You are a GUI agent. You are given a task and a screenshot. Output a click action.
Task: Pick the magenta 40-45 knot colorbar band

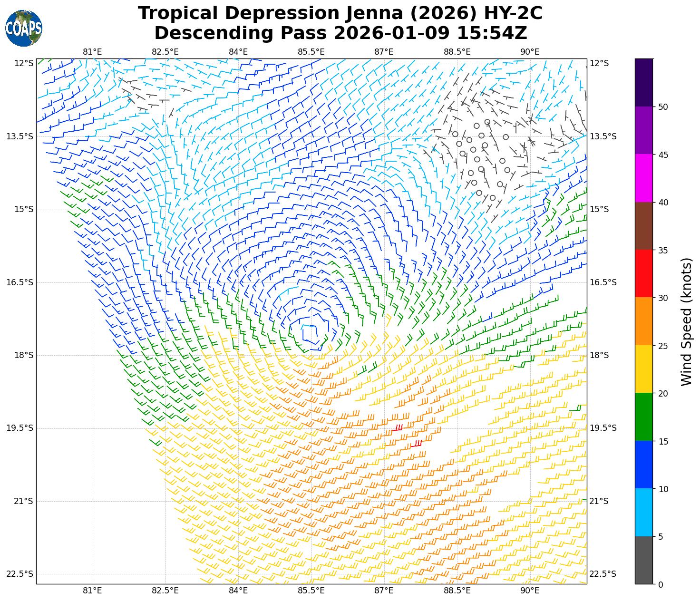pos(644,178)
